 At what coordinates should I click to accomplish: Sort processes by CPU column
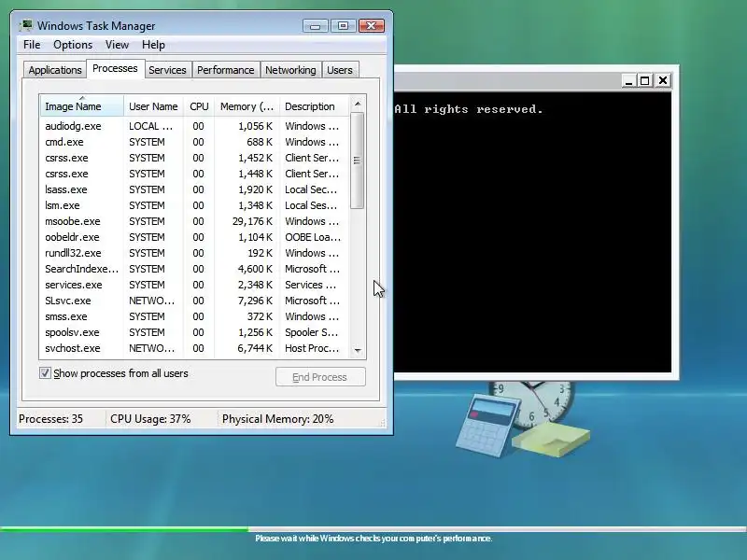199,106
